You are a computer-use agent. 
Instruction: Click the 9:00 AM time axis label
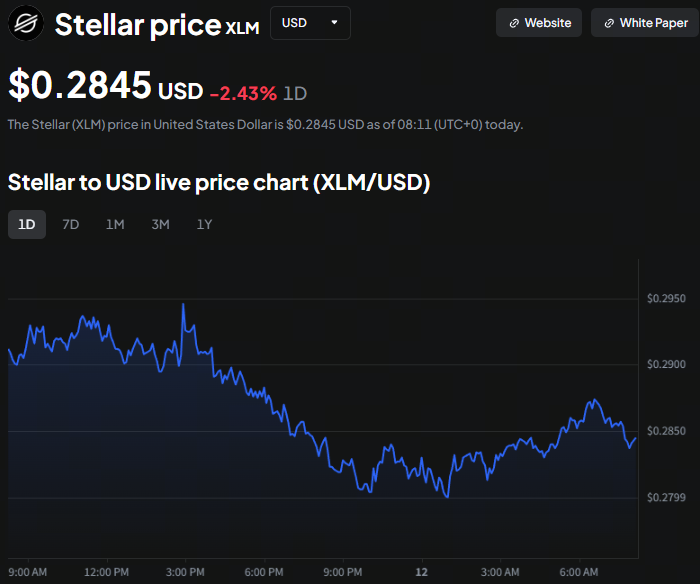pyautogui.click(x=27, y=572)
